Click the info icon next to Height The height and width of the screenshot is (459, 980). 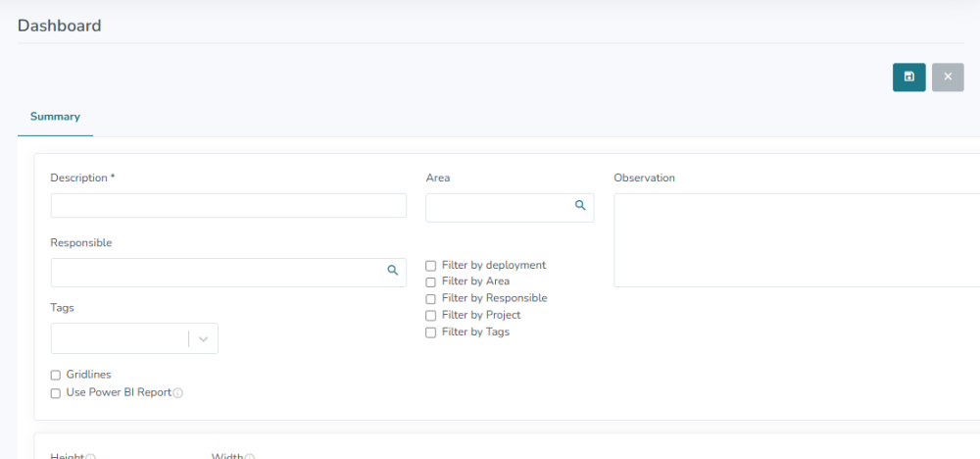[x=90, y=456]
